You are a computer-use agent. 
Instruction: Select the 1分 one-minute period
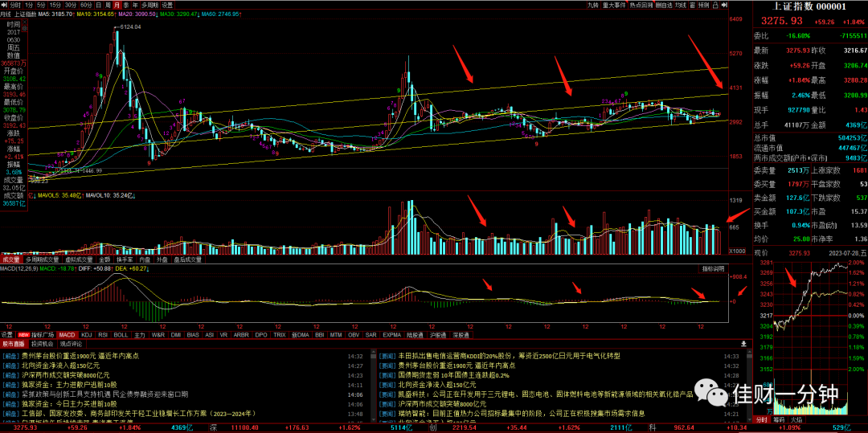tap(30, 5)
